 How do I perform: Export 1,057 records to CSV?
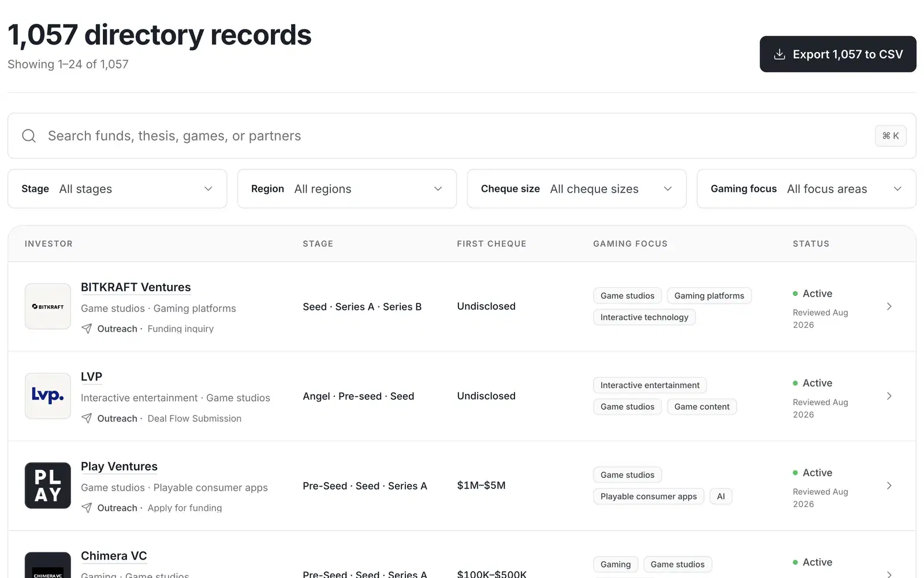(x=838, y=54)
